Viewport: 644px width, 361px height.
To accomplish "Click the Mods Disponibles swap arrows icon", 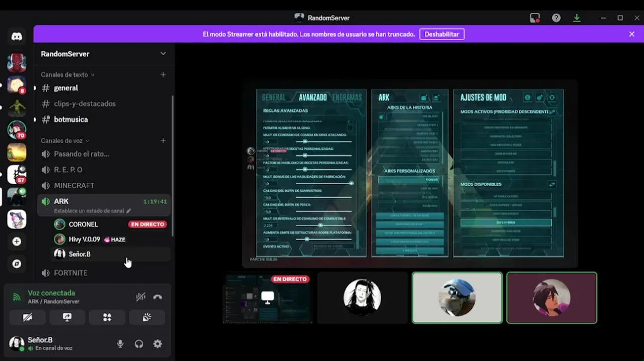I will coord(552,185).
